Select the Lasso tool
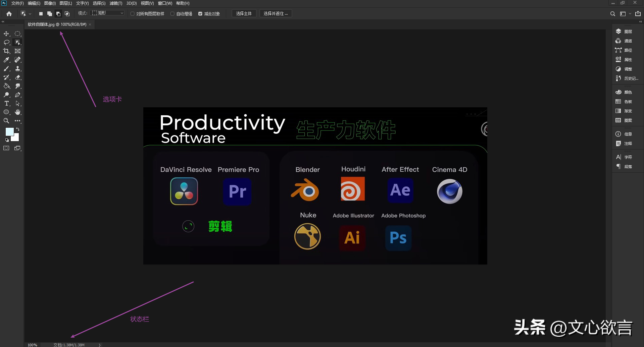Image resolution: width=644 pixels, height=347 pixels. 6,42
